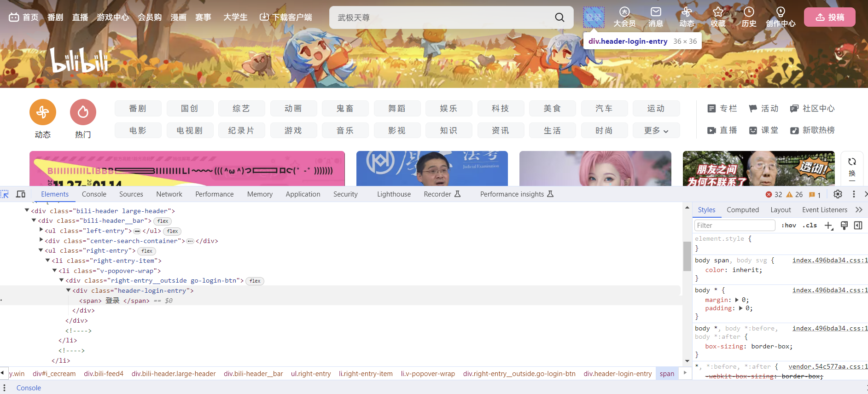Activate the DevTools inspect element picker
Screen dimensions: 868x394
click(5, 194)
